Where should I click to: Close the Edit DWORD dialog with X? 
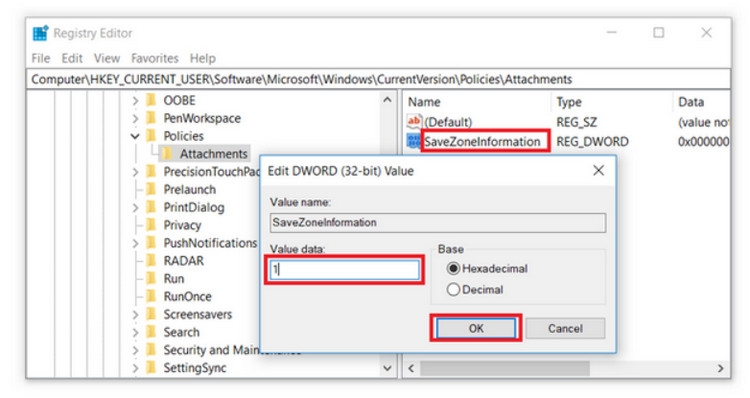click(598, 170)
